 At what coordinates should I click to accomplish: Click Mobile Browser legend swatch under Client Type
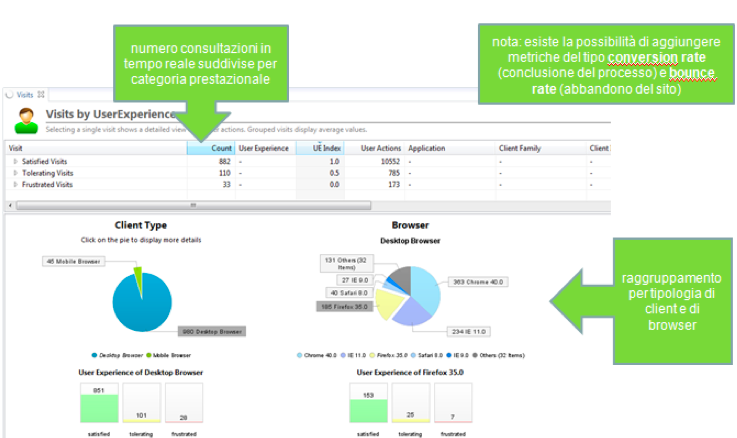(x=149, y=355)
